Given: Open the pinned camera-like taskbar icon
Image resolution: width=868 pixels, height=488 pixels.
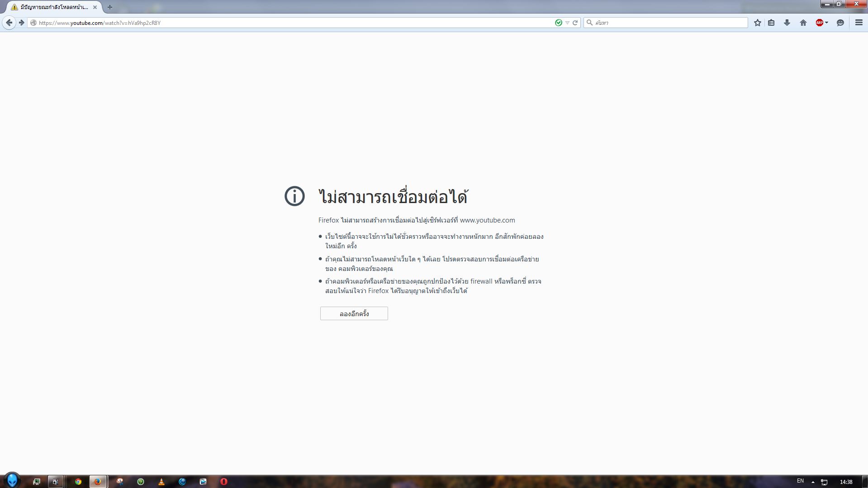Looking at the screenshot, I should [x=55, y=482].
